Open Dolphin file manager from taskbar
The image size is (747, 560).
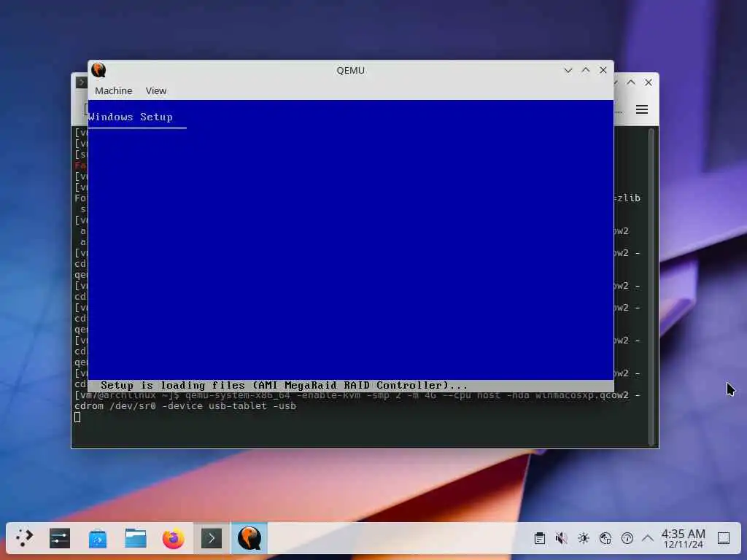click(x=136, y=538)
